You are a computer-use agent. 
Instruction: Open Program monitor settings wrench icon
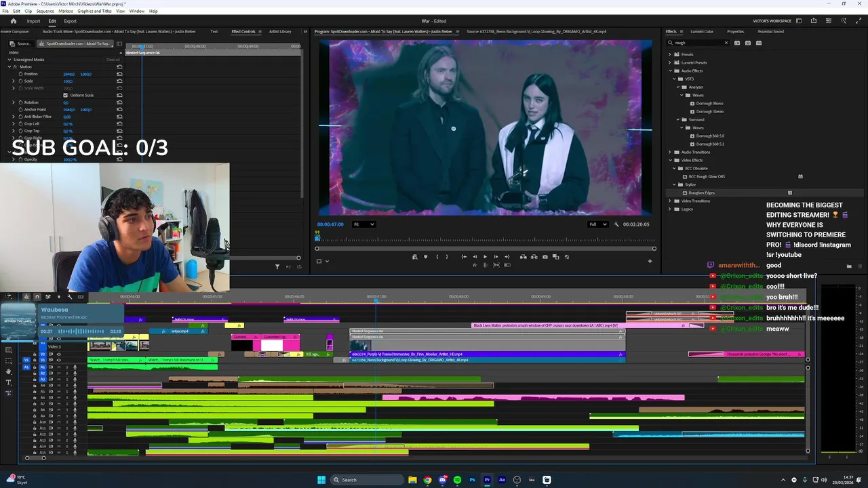[x=616, y=224]
